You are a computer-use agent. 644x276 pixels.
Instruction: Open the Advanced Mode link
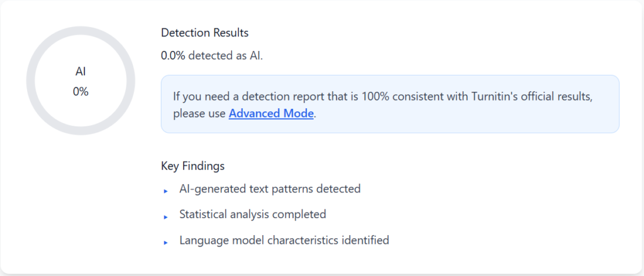(x=270, y=114)
